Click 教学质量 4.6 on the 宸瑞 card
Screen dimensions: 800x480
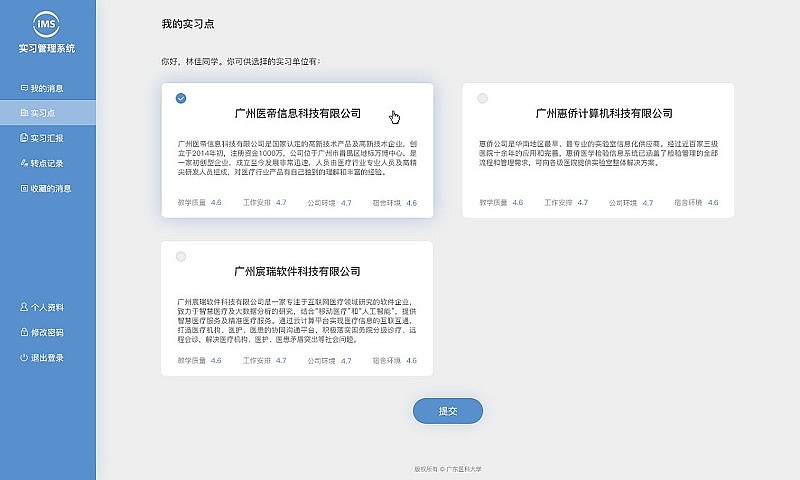pyautogui.click(x=199, y=361)
